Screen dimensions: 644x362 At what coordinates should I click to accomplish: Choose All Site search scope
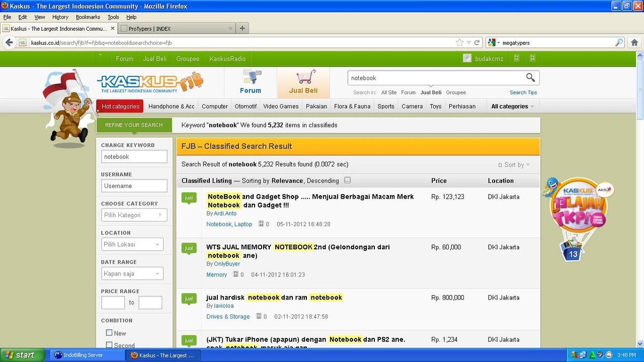point(389,93)
